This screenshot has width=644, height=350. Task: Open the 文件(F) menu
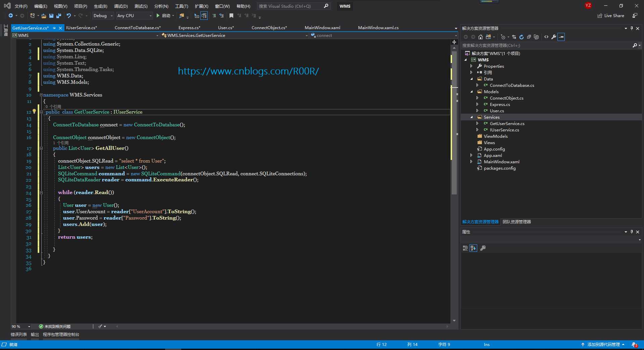coord(21,6)
